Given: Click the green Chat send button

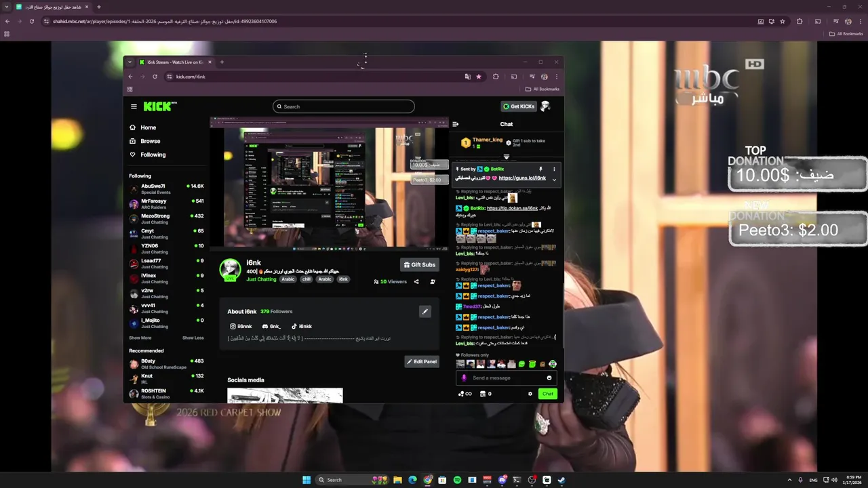Looking at the screenshot, I should (x=547, y=394).
